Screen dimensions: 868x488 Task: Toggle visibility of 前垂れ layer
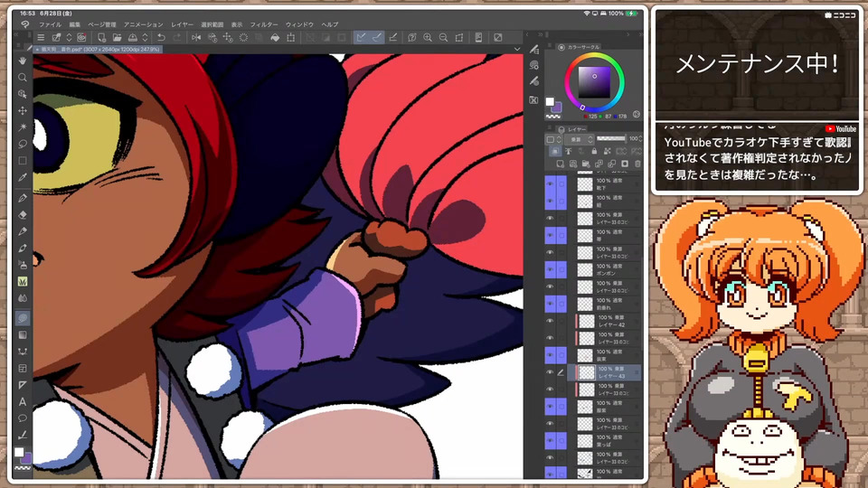550,304
